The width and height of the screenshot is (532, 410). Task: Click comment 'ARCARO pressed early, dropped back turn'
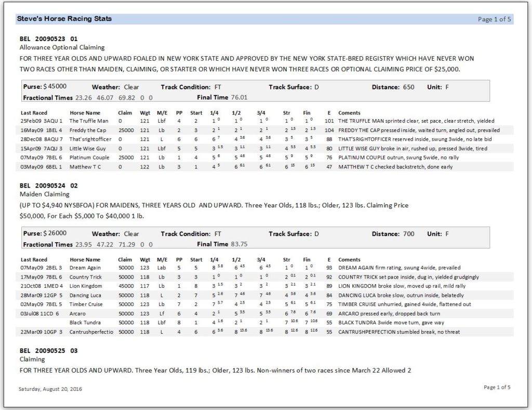389,314
